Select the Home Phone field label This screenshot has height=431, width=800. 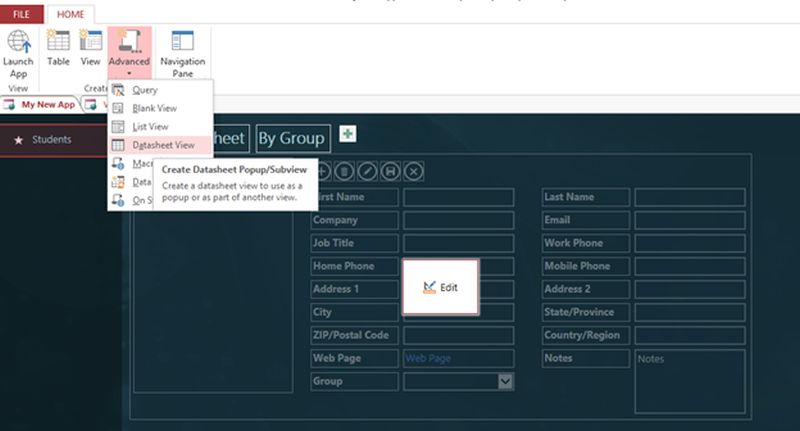pos(354,266)
